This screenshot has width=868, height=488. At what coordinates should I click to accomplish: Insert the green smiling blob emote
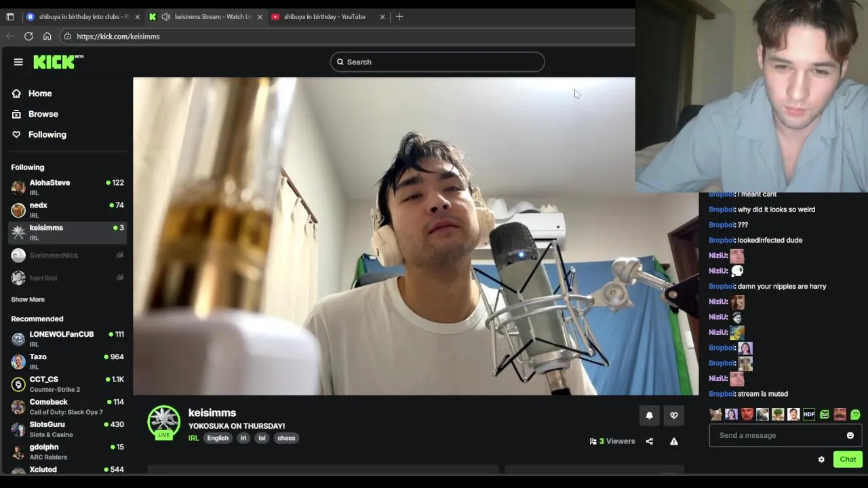pos(855,414)
